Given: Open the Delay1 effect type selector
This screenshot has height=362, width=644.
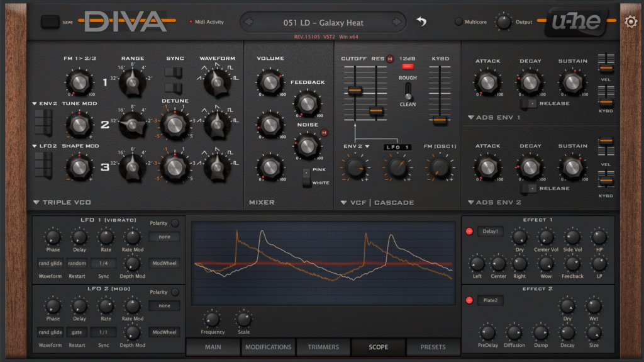Looking at the screenshot, I should pos(490,231).
